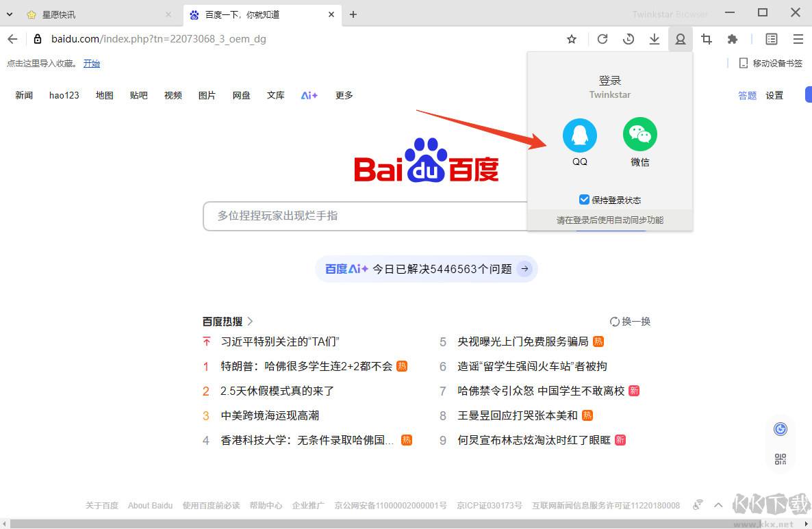Image resolution: width=812 pixels, height=529 pixels.
Task: Click About Baidu footer link
Action: click(x=150, y=505)
